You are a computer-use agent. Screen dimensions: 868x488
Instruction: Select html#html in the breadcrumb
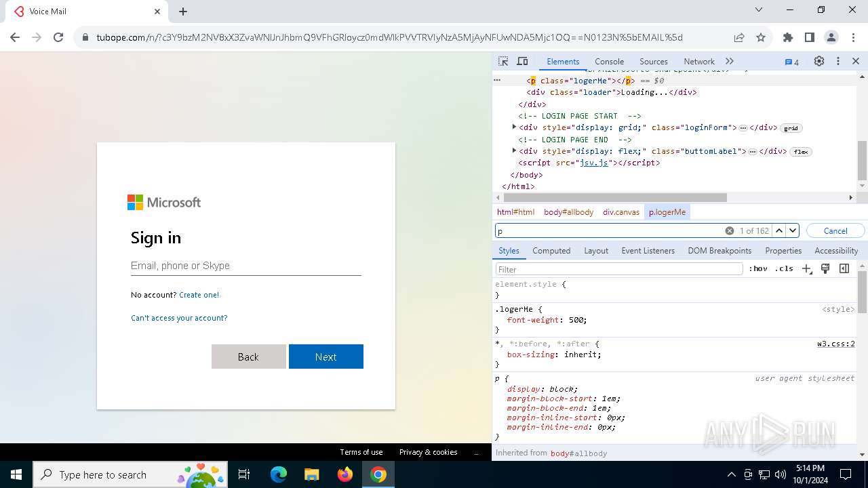point(515,212)
